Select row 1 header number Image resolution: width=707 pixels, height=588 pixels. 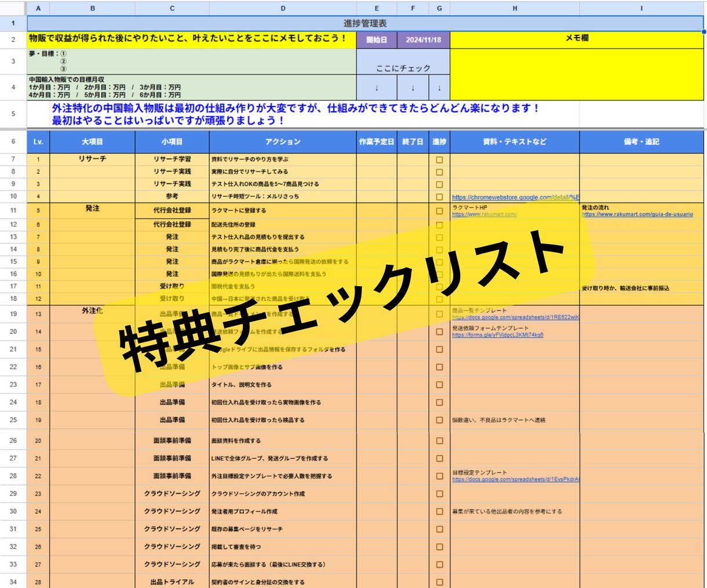tap(13, 24)
